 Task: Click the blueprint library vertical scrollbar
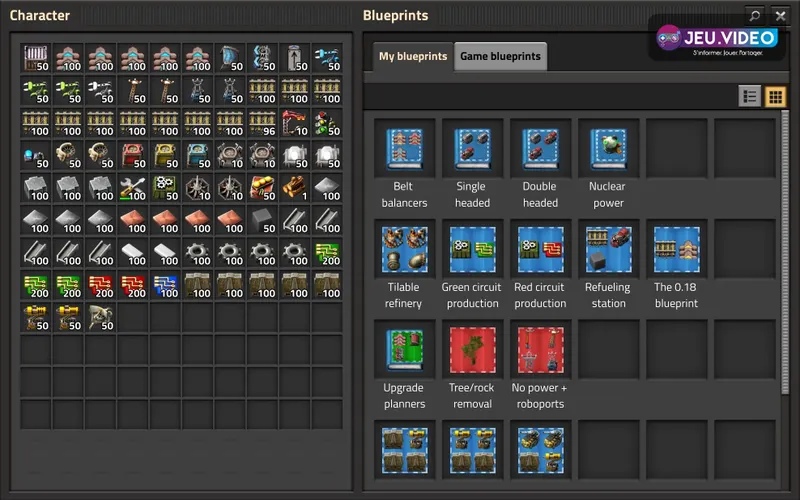click(x=785, y=253)
